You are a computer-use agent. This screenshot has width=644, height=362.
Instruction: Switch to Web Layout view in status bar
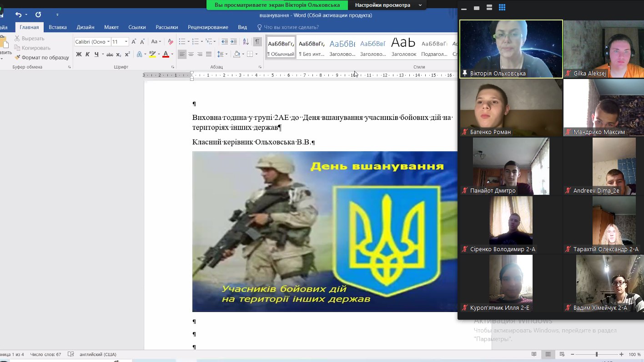562,354
